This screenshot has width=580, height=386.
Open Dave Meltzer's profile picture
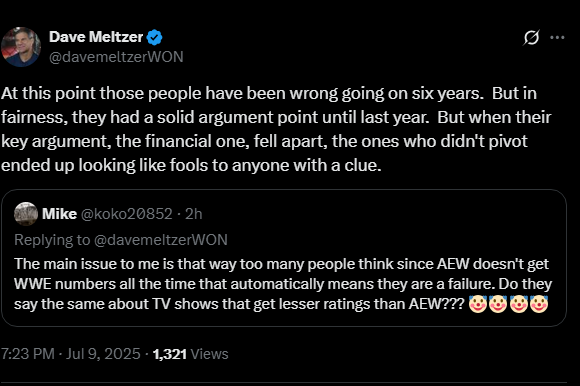tap(21, 47)
